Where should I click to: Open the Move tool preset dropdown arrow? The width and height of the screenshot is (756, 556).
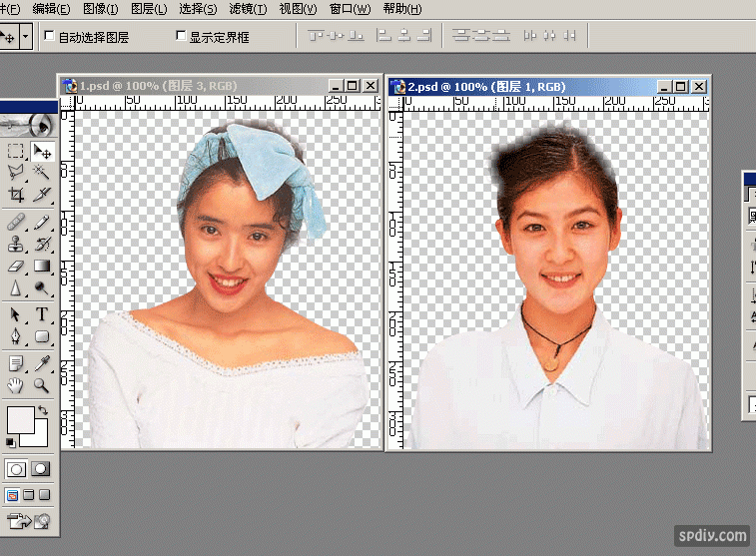point(25,37)
